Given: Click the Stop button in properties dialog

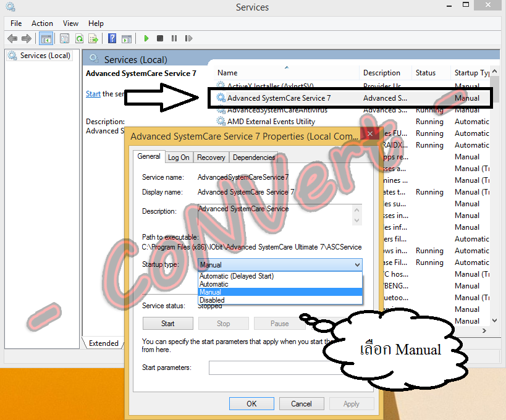Looking at the screenshot, I should tap(223, 324).
